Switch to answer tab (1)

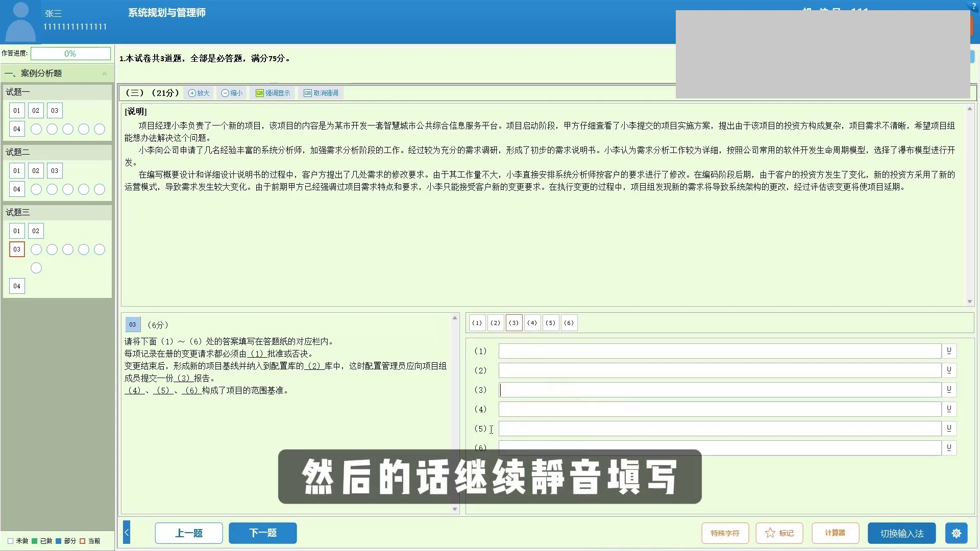pyautogui.click(x=477, y=323)
